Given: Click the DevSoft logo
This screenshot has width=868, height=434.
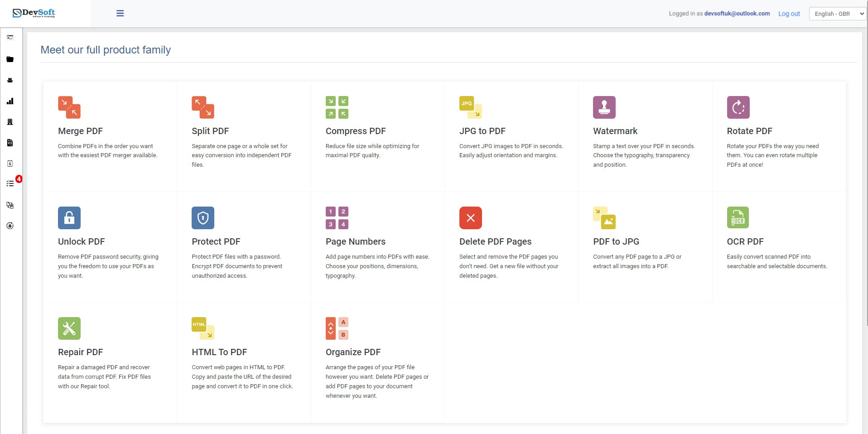Looking at the screenshot, I should [x=34, y=13].
